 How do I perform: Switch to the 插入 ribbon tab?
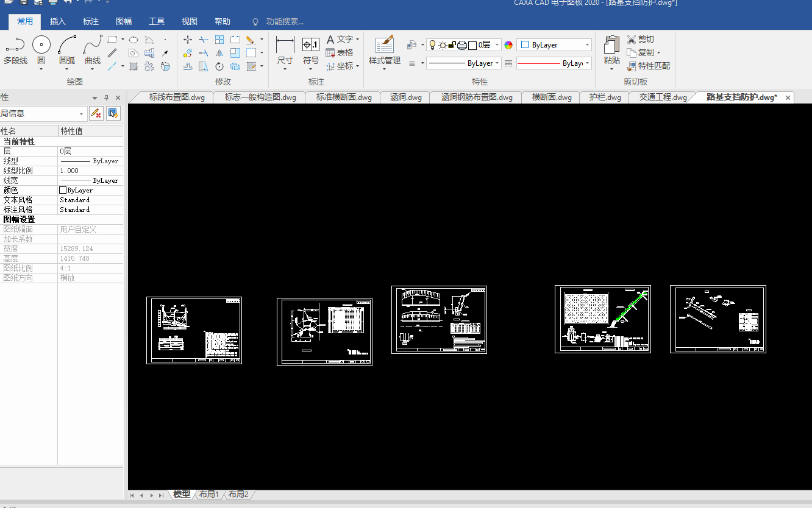point(58,21)
